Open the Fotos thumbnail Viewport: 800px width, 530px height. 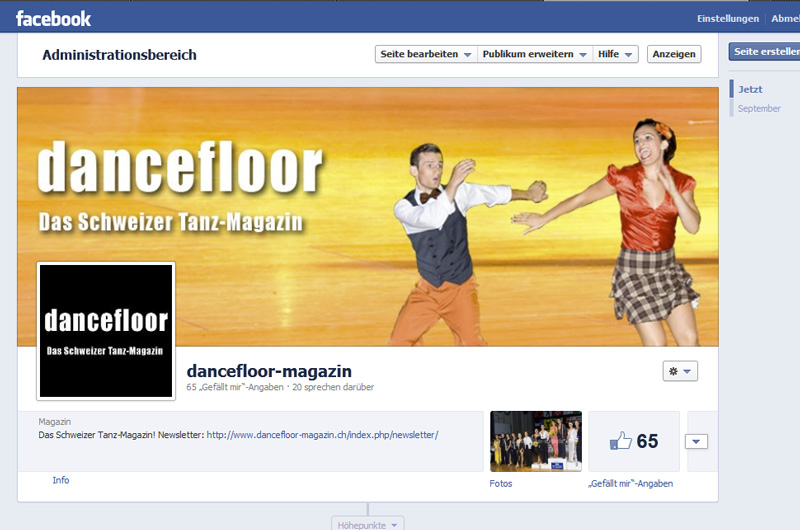click(536, 441)
